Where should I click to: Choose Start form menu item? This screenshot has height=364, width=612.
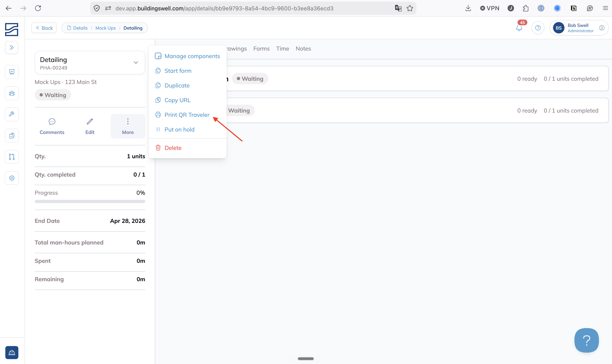pyautogui.click(x=187, y=71)
